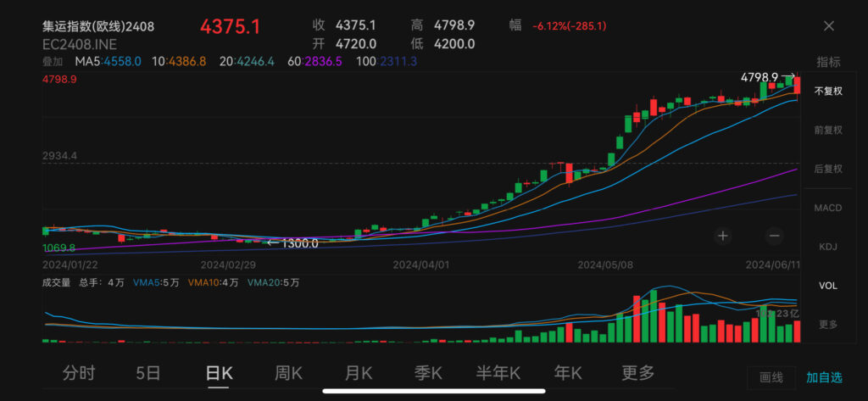The width and height of the screenshot is (868, 401).
Task: Open the 指标 settings panel
Action: 828,62
